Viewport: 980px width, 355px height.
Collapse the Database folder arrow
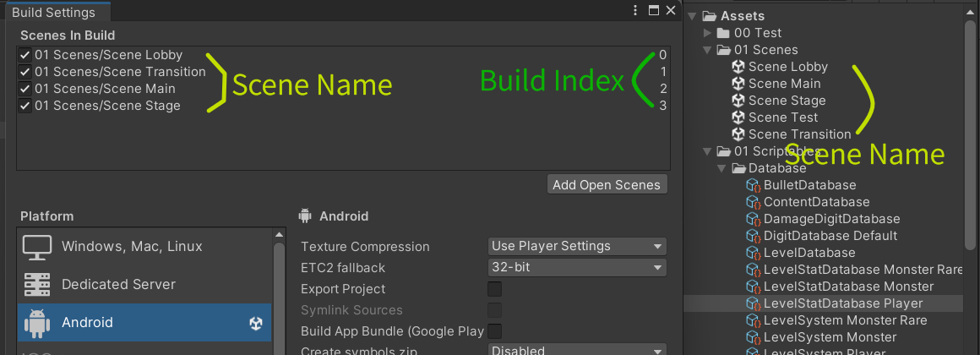click(x=721, y=167)
